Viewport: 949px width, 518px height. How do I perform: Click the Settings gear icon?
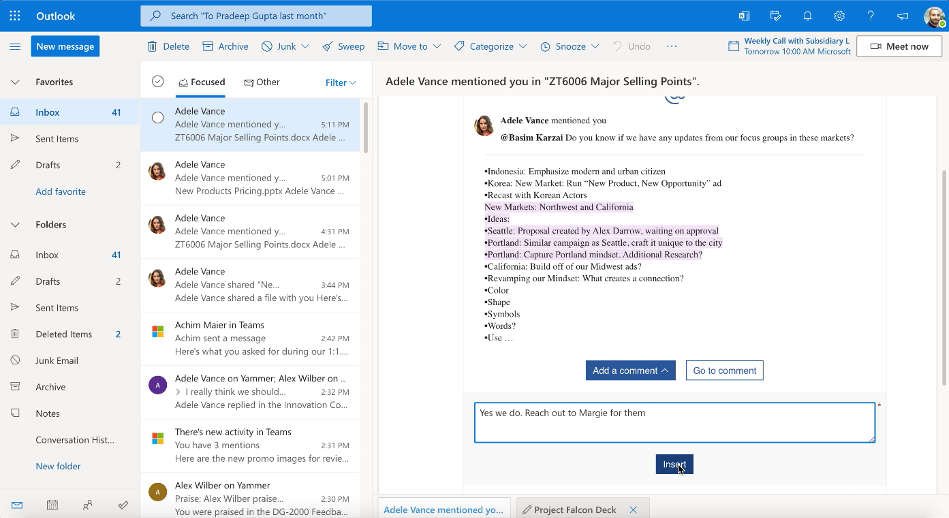[839, 16]
